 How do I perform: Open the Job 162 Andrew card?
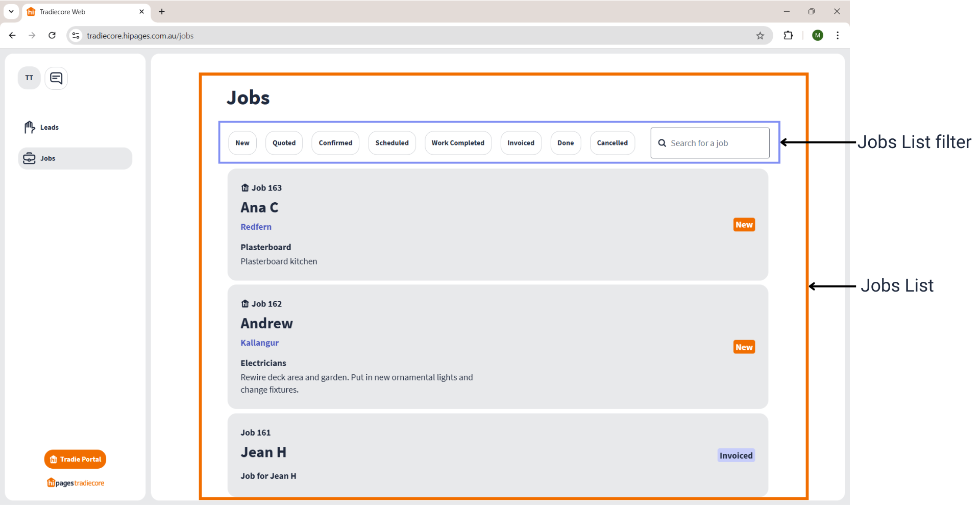498,347
